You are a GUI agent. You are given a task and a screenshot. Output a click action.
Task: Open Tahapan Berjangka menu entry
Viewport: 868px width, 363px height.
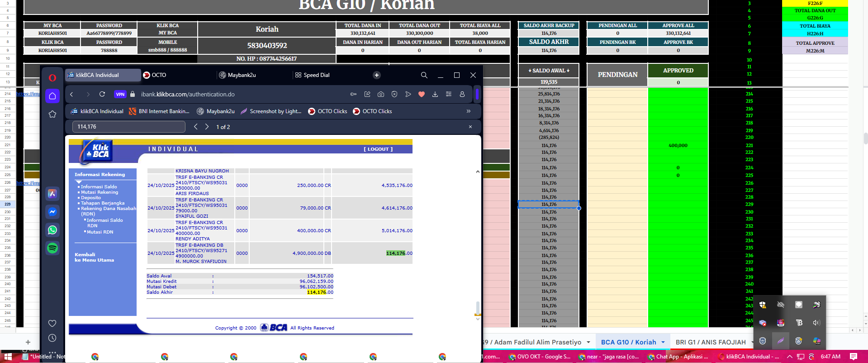[x=102, y=203]
